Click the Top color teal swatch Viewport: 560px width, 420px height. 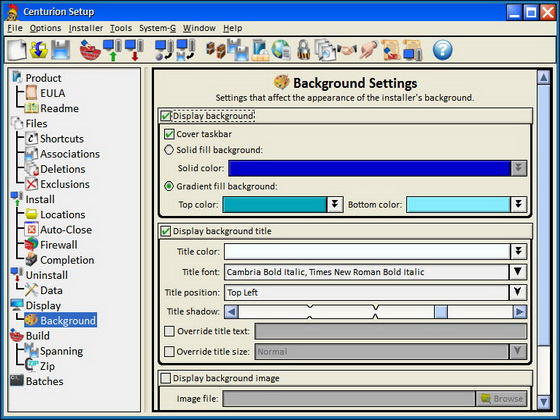point(274,205)
